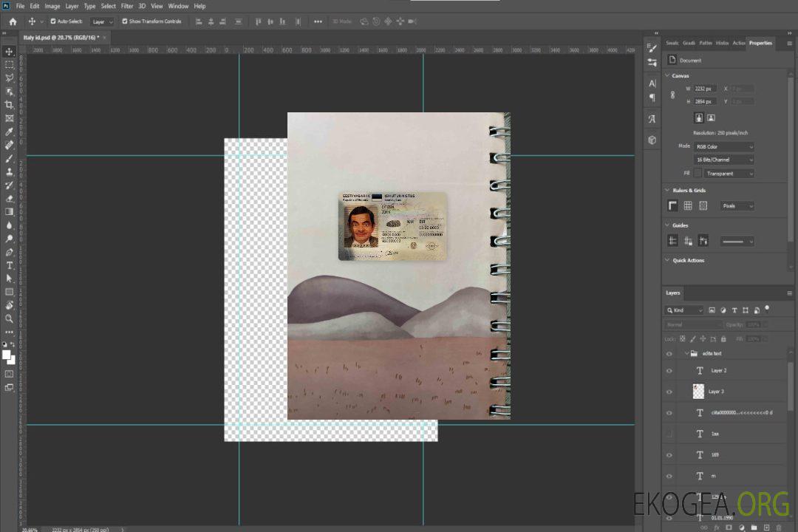
Task: Open the ruler units Pixels dropdown
Action: coord(737,205)
